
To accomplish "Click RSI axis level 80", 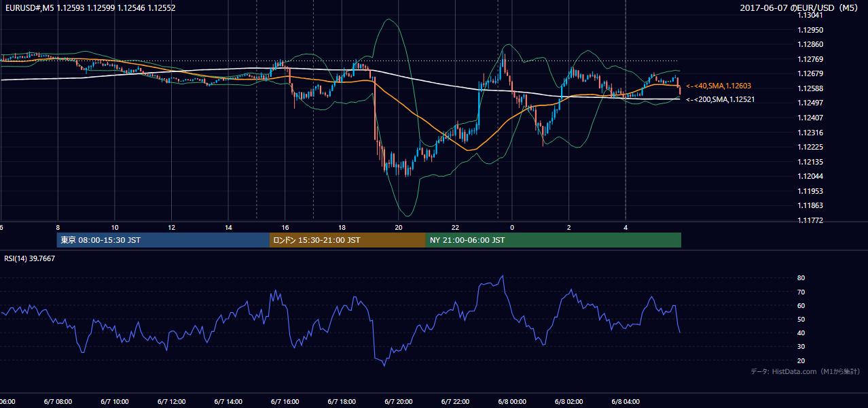I will (x=801, y=278).
